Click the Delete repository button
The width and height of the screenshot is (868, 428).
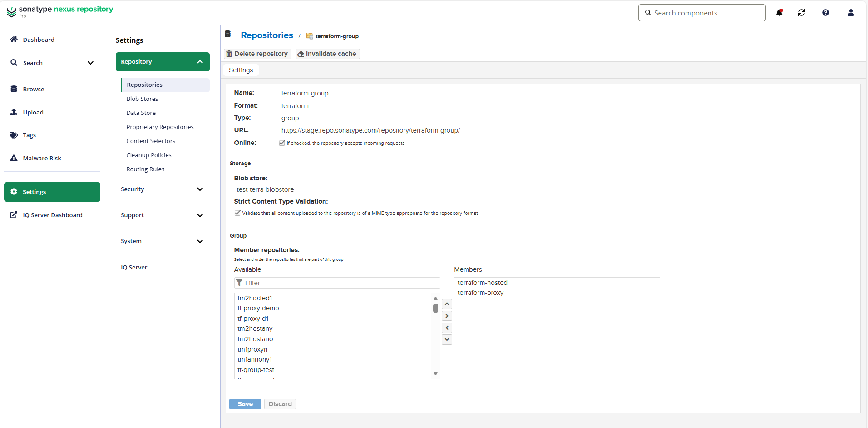(x=257, y=54)
